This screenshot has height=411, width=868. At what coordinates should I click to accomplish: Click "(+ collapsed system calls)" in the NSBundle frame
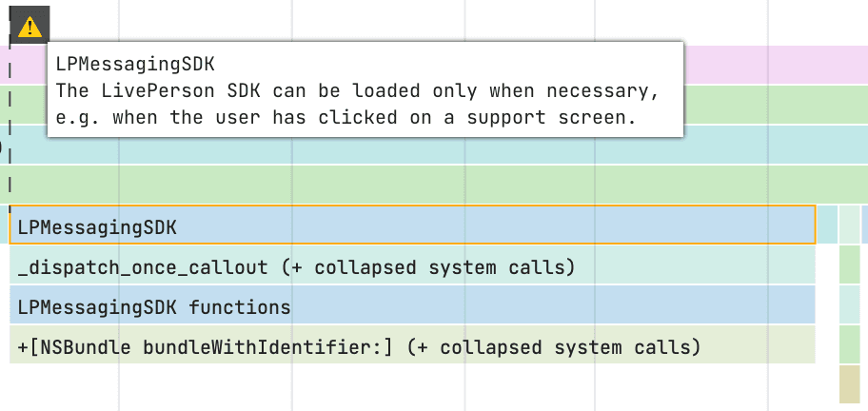pos(553,346)
